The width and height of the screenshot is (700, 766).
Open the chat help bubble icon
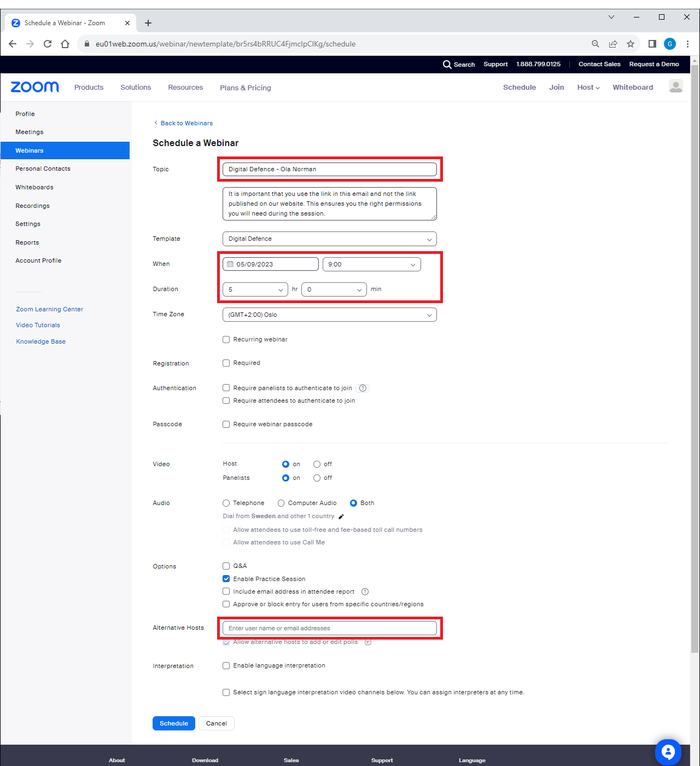[668, 752]
